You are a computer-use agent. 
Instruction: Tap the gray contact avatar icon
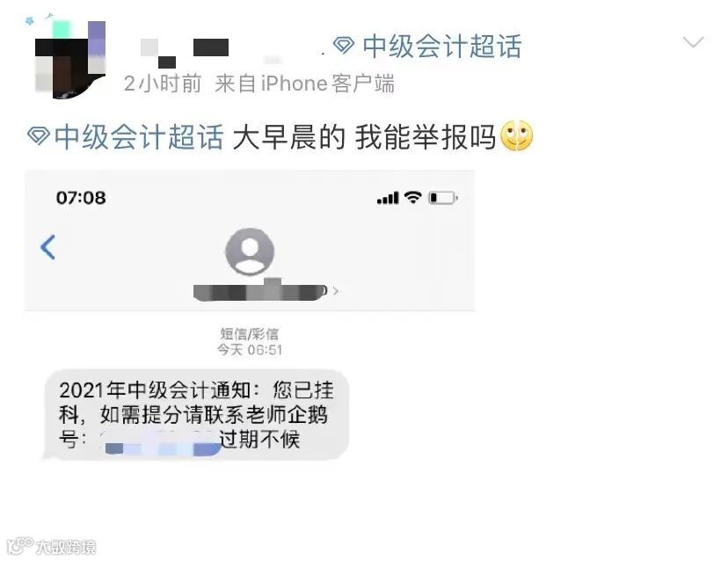pyautogui.click(x=250, y=251)
